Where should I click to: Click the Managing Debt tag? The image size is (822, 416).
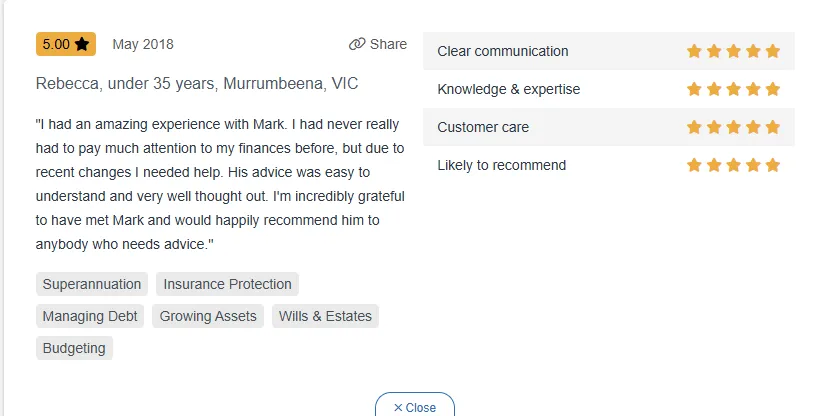coord(90,316)
